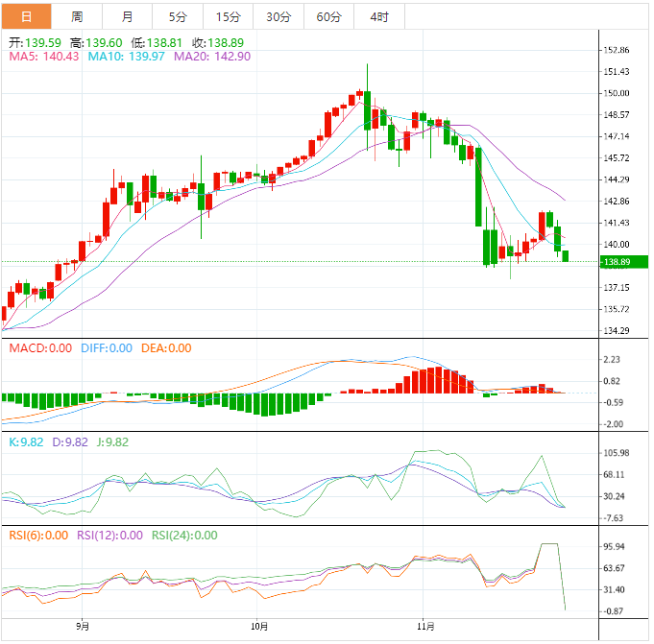The height and width of the screenshot is (644, 654).
Task: Click the 11月 marker on time axis
Action: (423, 628)
